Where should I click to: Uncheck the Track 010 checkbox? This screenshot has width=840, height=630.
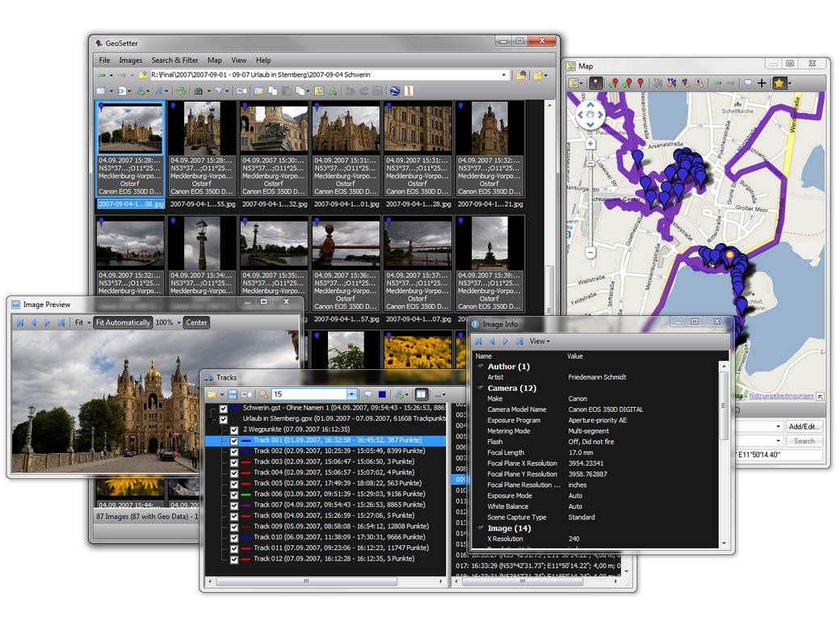click(234, 537)
